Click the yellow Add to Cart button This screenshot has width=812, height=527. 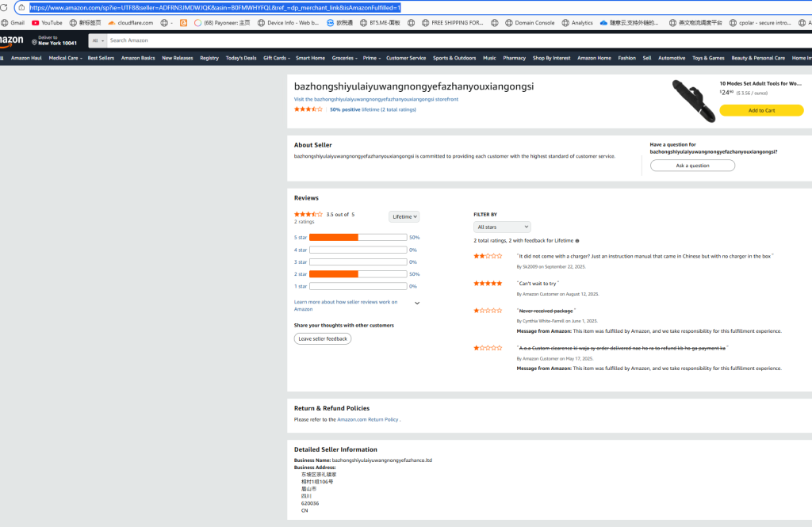tap(761, 110)
